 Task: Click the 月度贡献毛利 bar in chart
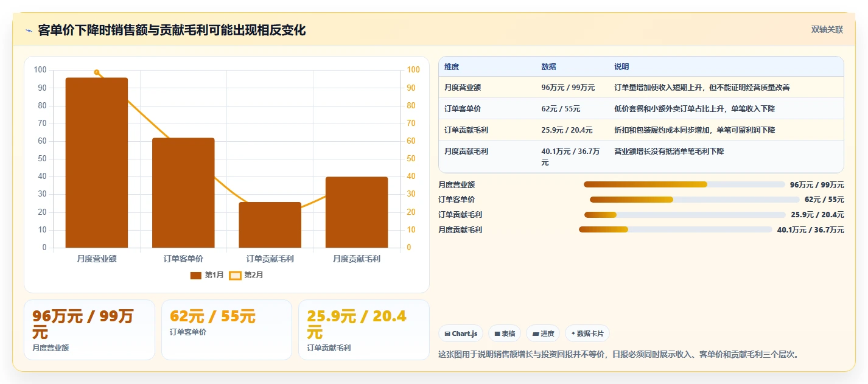[357, 212]
